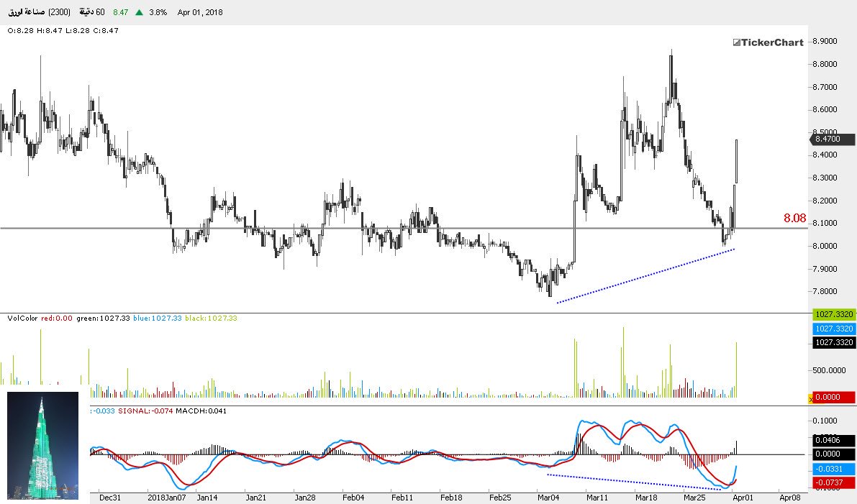This screenshot has width=857, height=504.
Task: Click the Feb25 date axis label
Action: point(500,498)
